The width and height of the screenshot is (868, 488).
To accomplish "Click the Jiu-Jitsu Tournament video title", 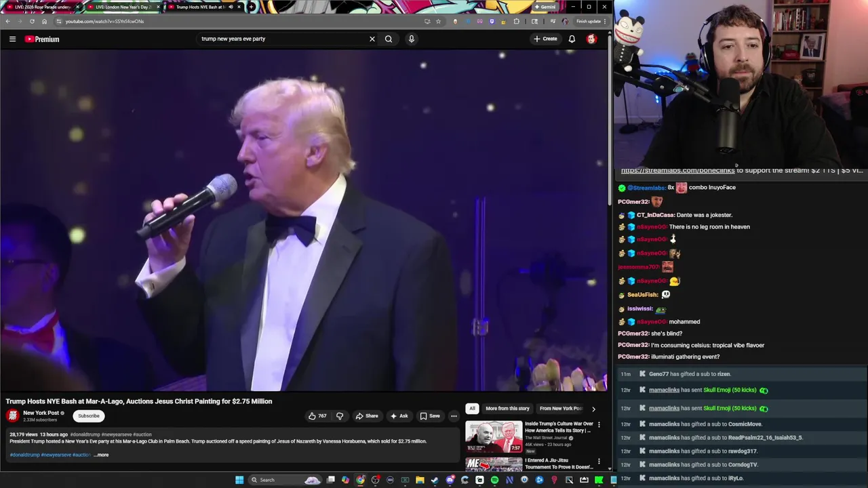I will pos(559,463).
